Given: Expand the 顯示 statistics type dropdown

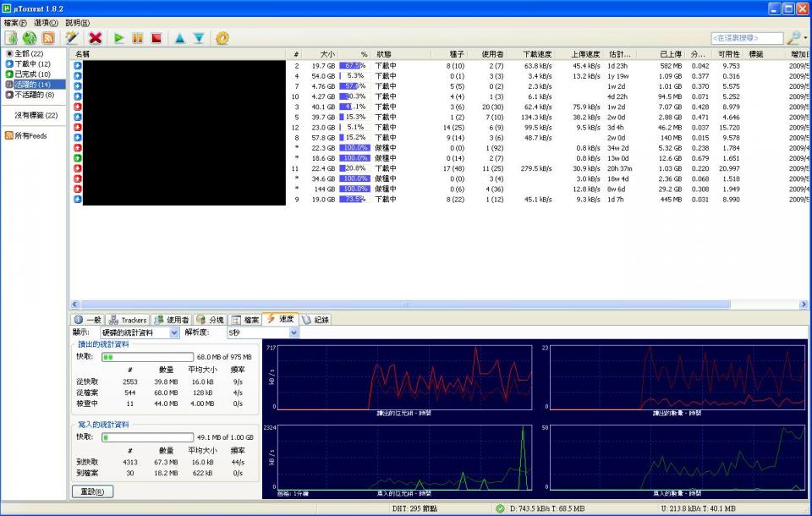Looking at the screenshot, I should click(174, 333).
